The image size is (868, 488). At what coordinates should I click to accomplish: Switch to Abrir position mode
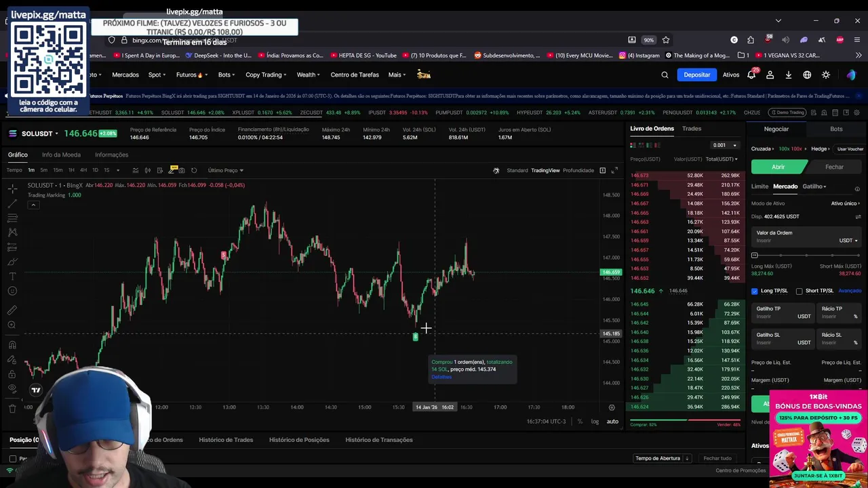[x=778, y=167]
